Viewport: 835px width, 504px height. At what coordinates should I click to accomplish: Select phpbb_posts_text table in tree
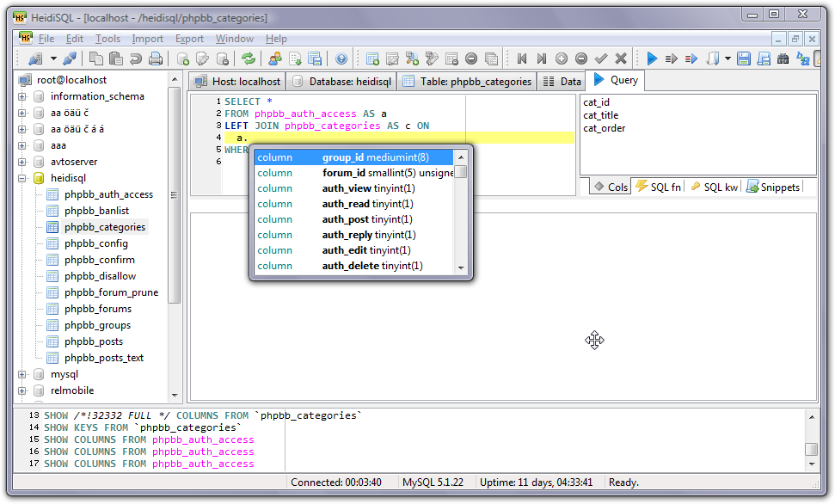[x=104, y=358]
